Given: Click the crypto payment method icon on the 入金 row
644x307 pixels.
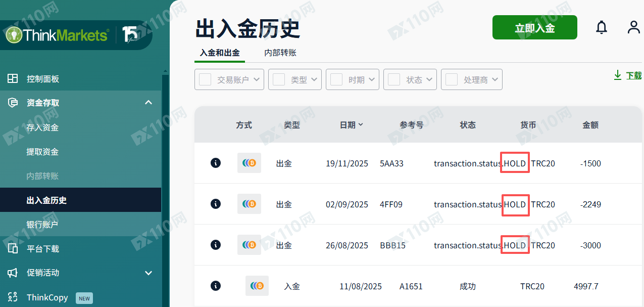Looking at the screenshot, I should [x=257, y=285].
